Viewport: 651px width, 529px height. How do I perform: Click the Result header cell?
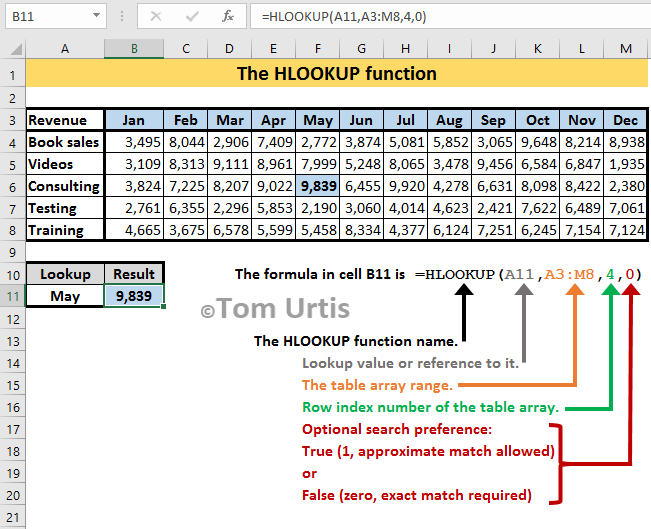(134, 274)
